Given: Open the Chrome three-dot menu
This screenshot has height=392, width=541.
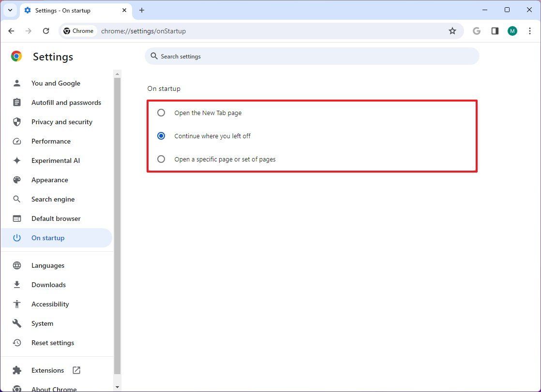Looking at the screenshot, I should 530,30.
